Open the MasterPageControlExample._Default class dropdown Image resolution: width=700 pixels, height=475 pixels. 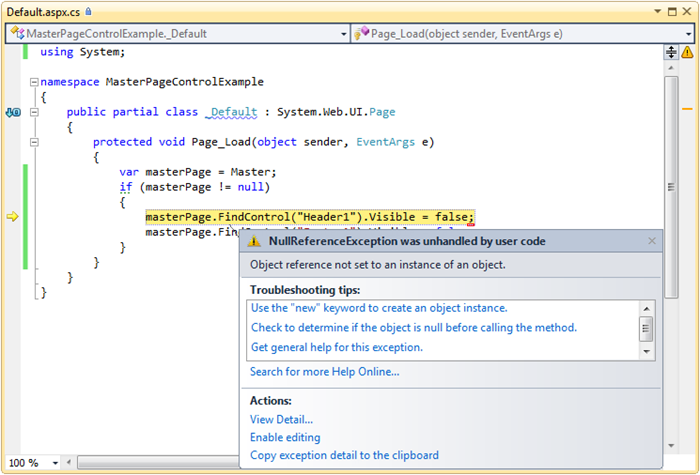click(343, 34)
